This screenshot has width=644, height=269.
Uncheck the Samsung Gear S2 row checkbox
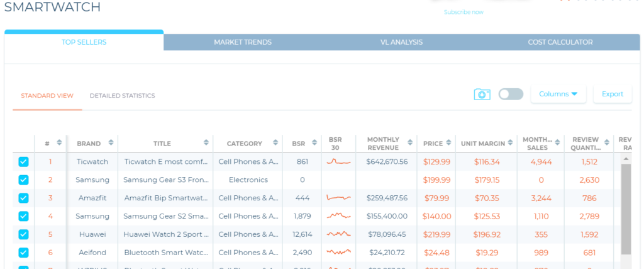[x=23, y=216]
